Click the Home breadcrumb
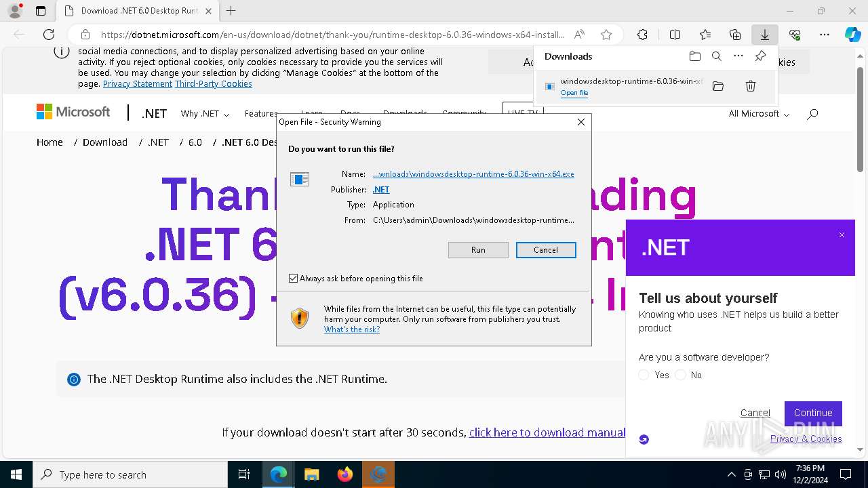This screenshot has width=868, height=488. [50, 142]
